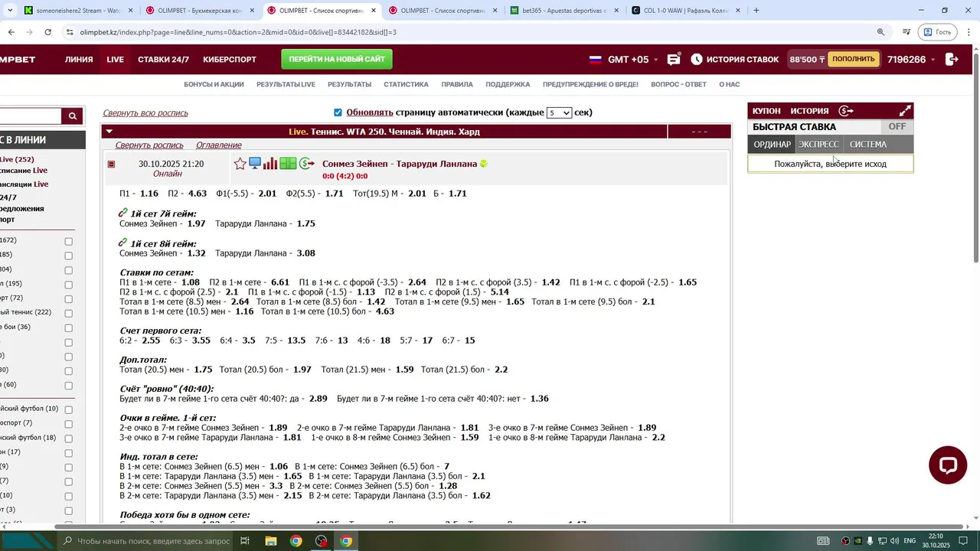Collapse the Live Теннис WTA 250 section triangle
This screenshot has height=551, width=980.
click(109, 132)
